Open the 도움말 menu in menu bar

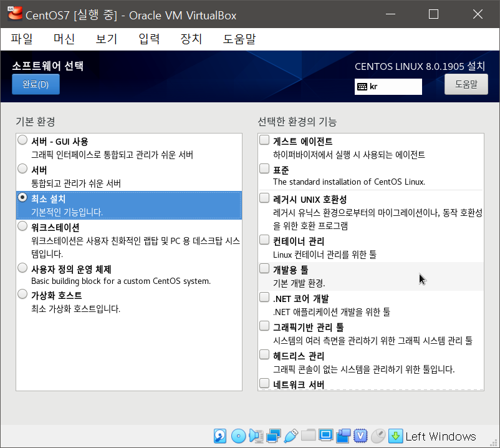(239, 39)
